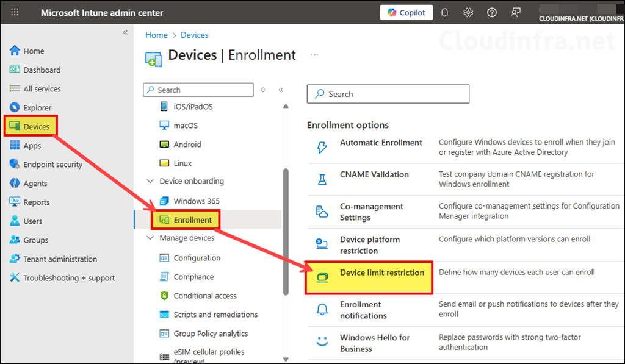Screen dimensions: 625x364
Task: Collapse the Manage devices section
Action: coord(150,238)
